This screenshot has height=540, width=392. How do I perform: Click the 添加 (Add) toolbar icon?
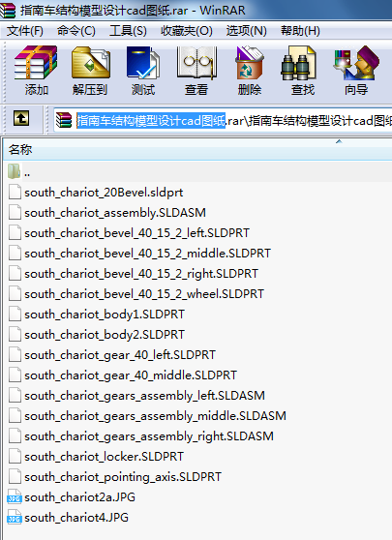[36, 63]
